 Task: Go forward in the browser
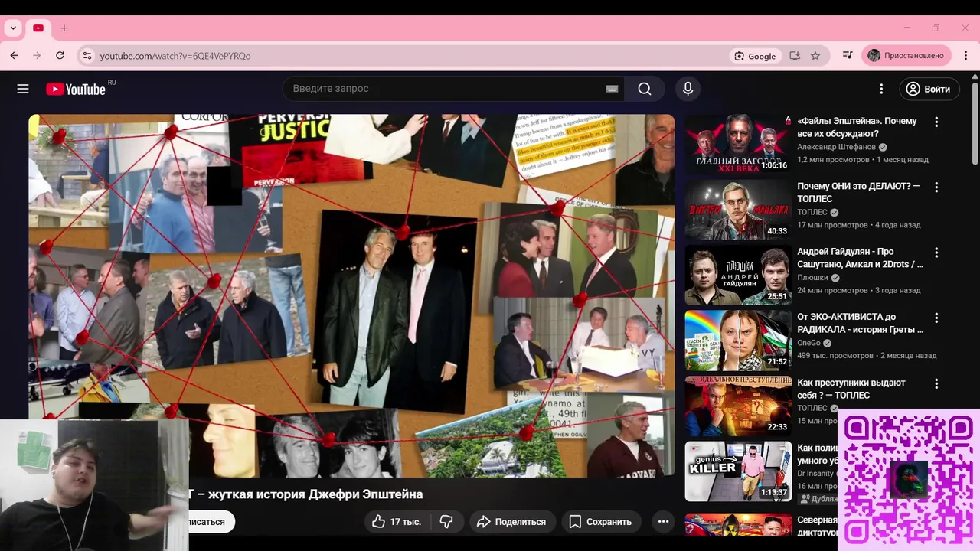click(x=37, y=55)
